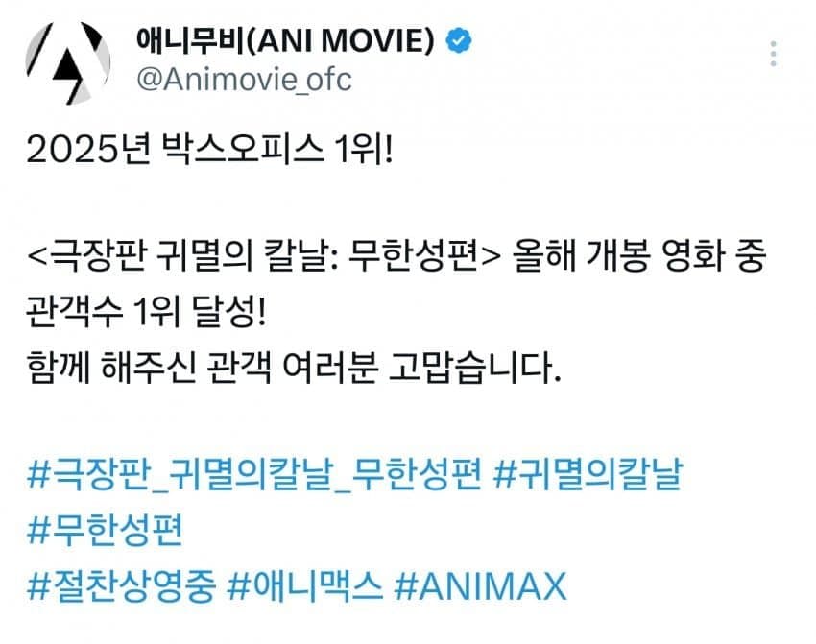The image size is (816, 644).
Task: Click the words 올해 개봉 영화 중
Action: point(639,256)
